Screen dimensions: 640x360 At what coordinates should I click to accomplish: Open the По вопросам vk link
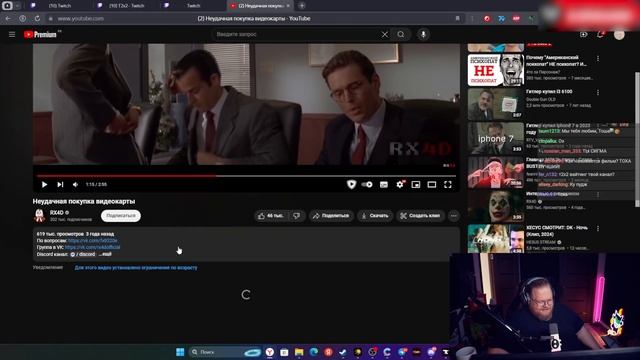[x=93, y=240]
